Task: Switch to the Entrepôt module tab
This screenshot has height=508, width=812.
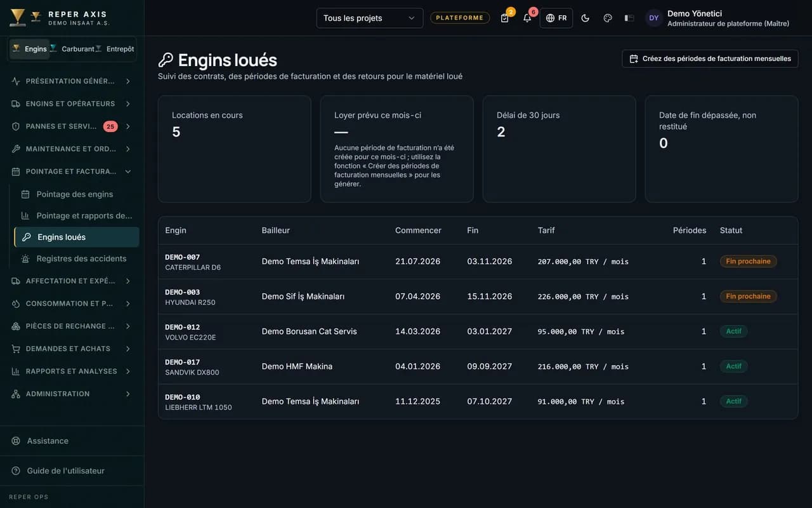Action: [115, 49]
